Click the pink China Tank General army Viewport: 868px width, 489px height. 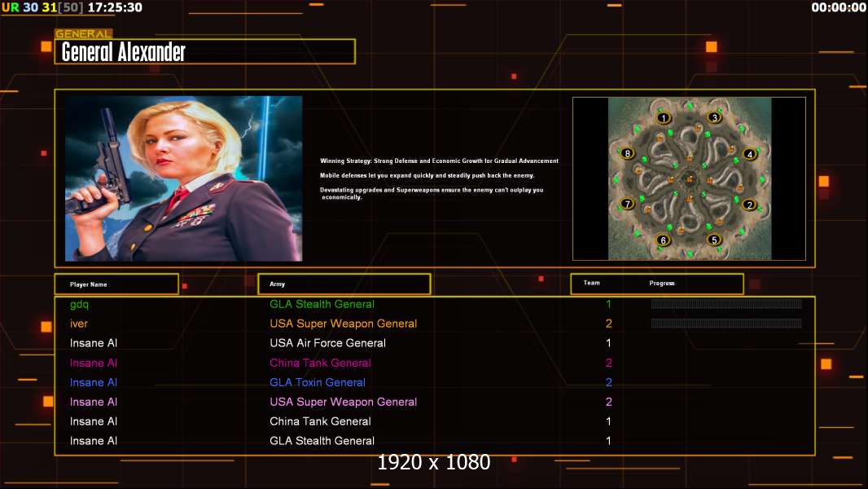click(x=320, y=363)
